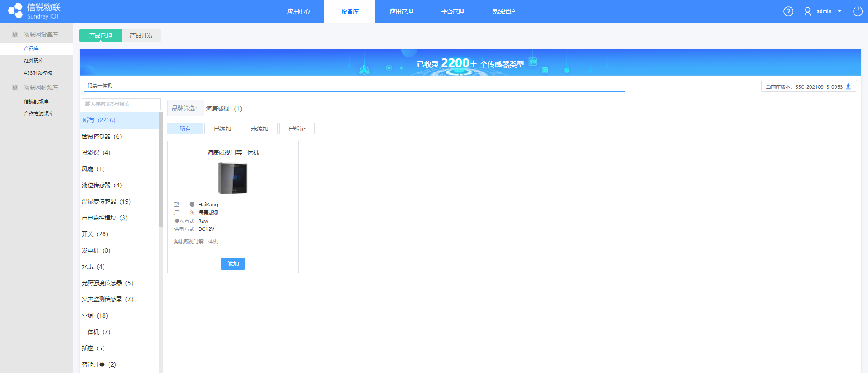Select category 插座 (5)
Screen dimensions: 868x373
pos(119,348)
